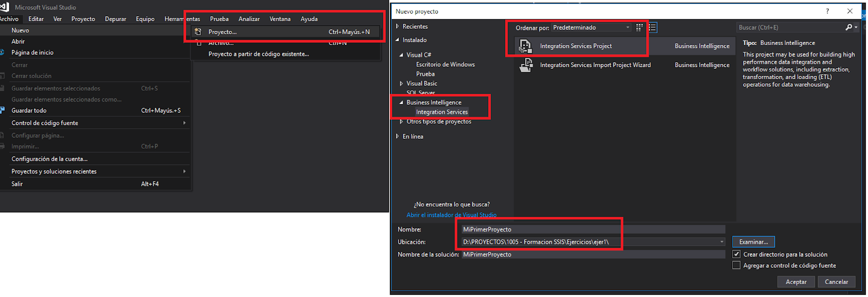
Task: Open the Proyecto menu in menu bar
Action: (x=83, y=19)
